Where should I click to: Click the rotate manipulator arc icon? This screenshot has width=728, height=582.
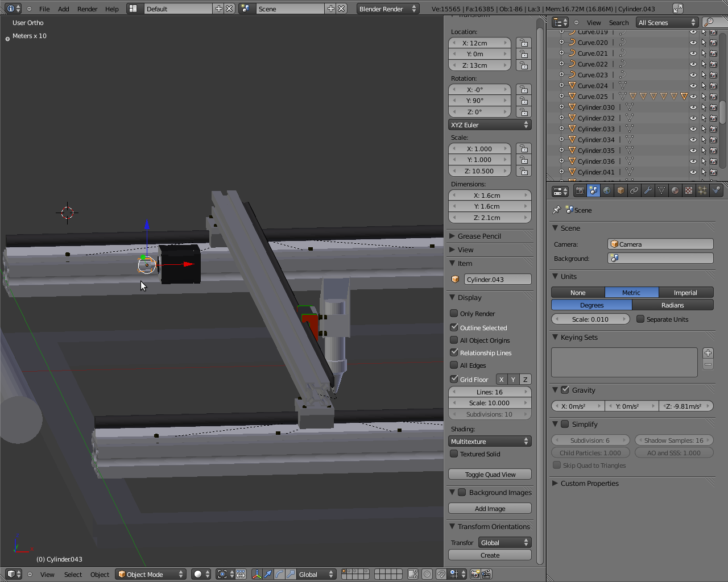point(279,574)
